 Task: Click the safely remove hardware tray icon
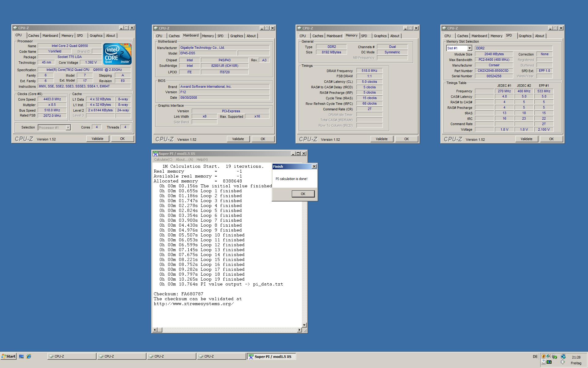tap(554, 356)
